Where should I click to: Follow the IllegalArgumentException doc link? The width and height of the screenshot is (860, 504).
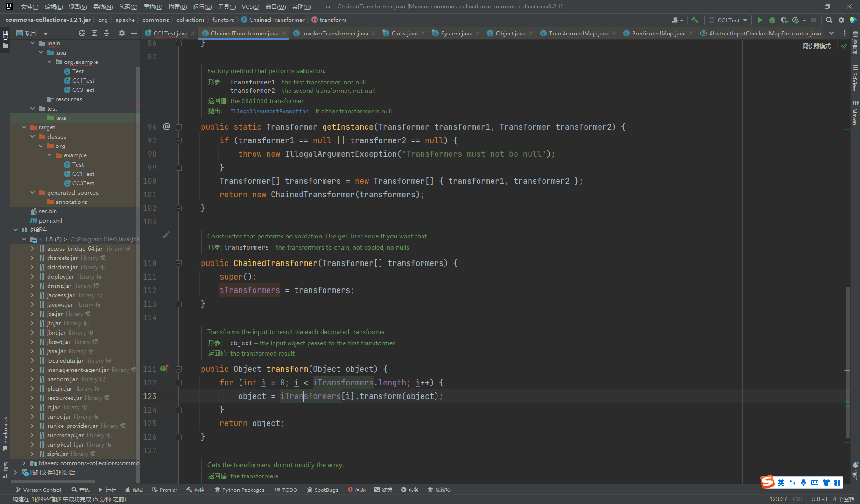(269, 111)
